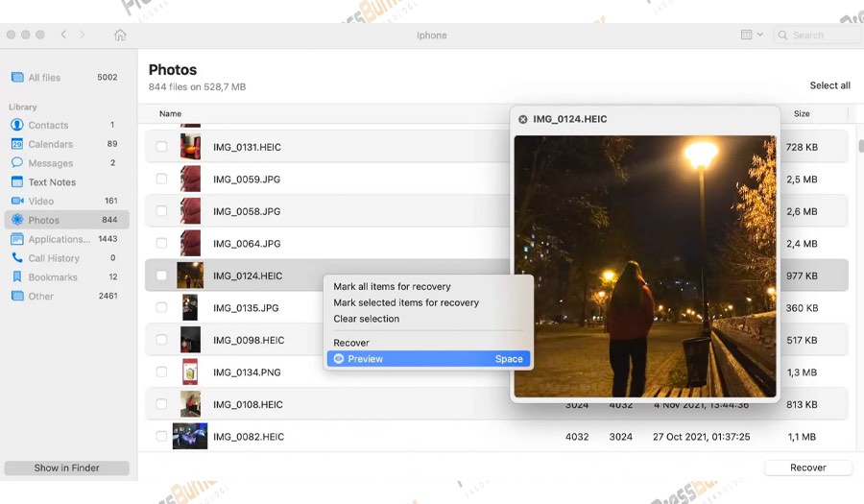Tick the IMG_0059.JPG checkbox
The width and height of the screenshot is (864, 504).
[161, 180]
